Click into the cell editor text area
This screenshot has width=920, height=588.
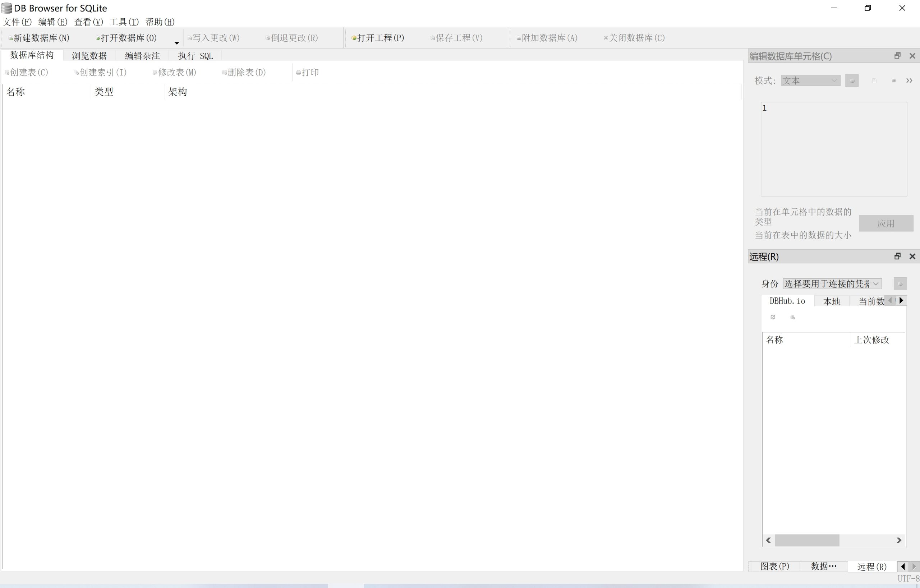(834, 149)
